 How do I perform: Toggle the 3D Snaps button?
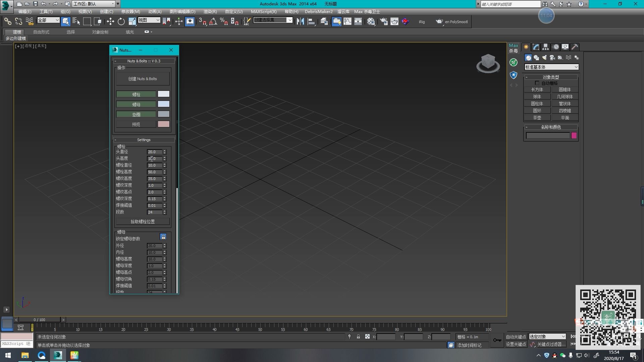coord(203,21)
